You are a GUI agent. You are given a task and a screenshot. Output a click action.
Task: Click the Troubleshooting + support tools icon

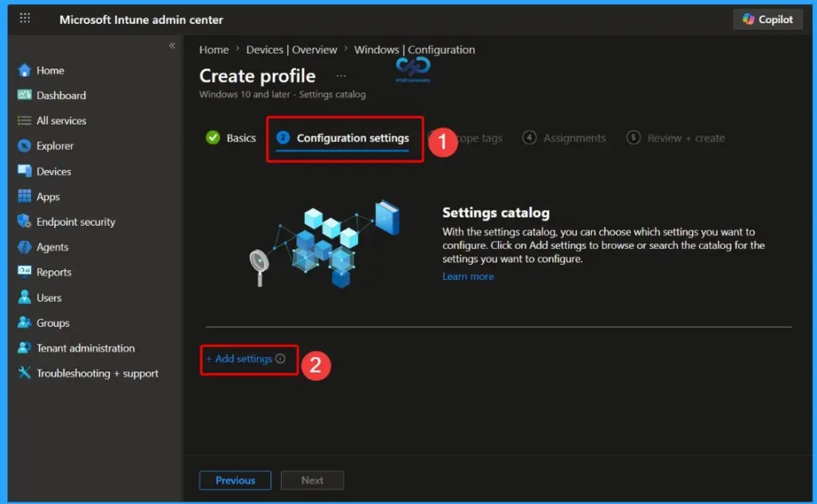(25, 372)
